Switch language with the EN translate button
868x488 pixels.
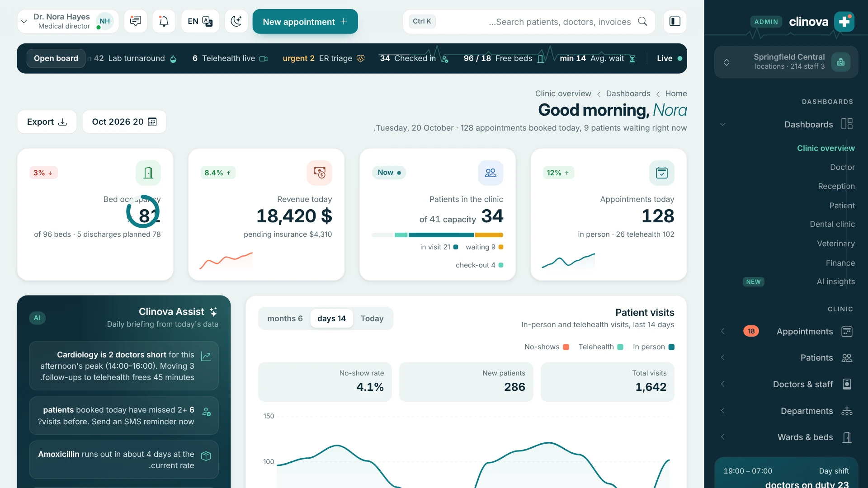[200, 21]
